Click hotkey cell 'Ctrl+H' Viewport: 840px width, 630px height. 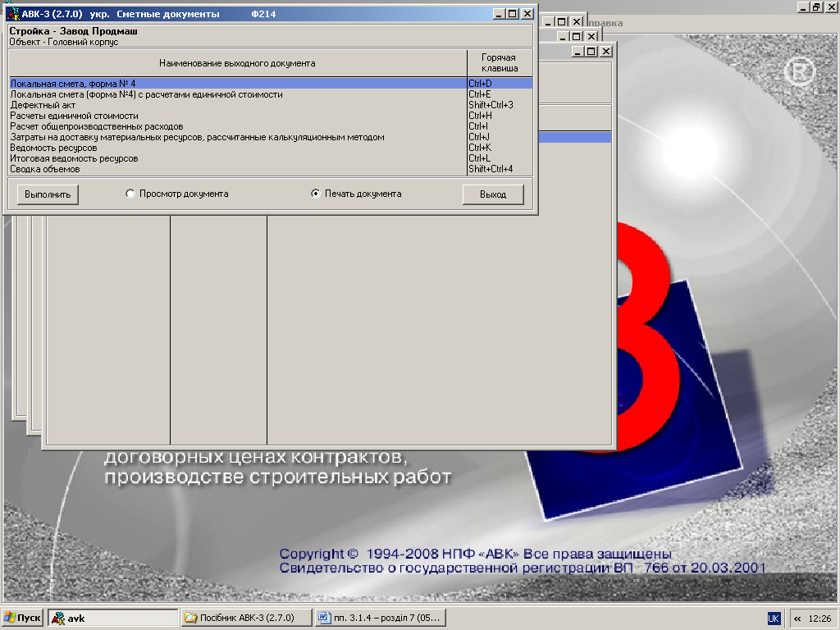[x=500, y=116]
